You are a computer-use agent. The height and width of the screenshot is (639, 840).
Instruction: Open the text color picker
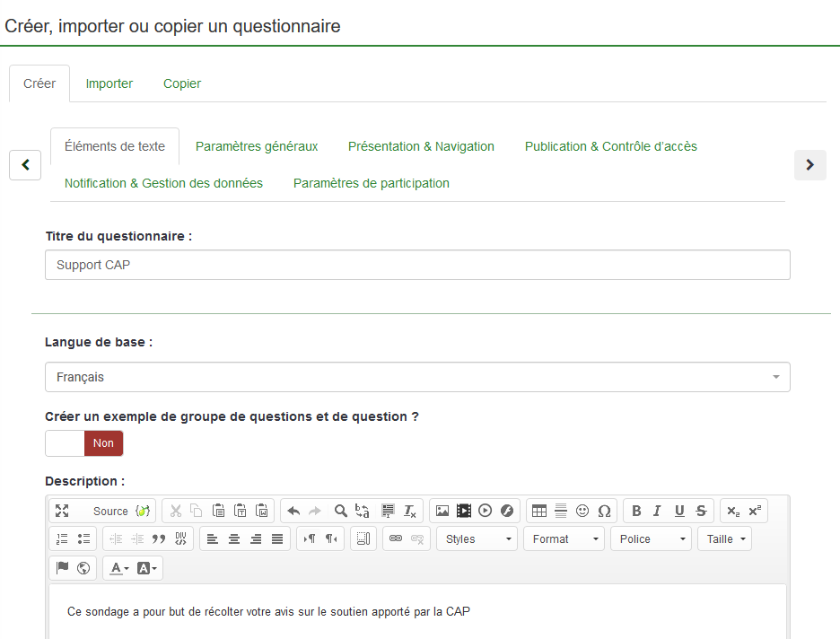point(118,568)
